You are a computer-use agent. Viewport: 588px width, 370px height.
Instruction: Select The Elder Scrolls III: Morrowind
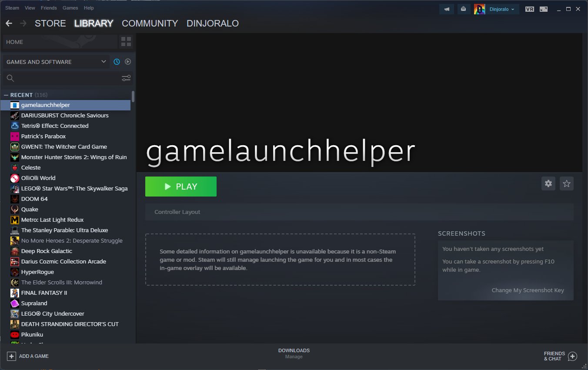[x=65, y=283]
